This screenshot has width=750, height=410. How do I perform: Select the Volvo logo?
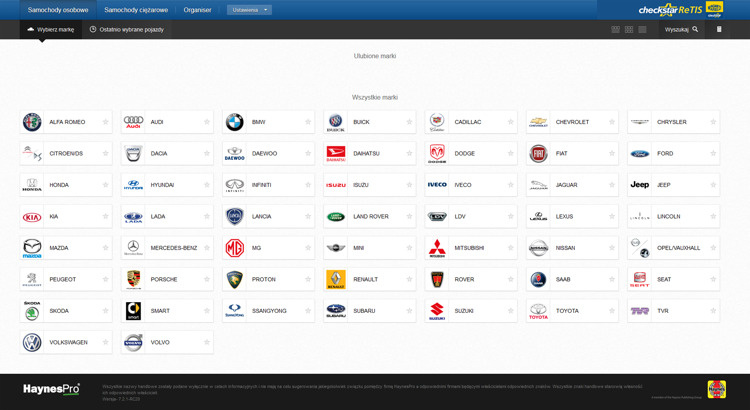pos(133,343)
